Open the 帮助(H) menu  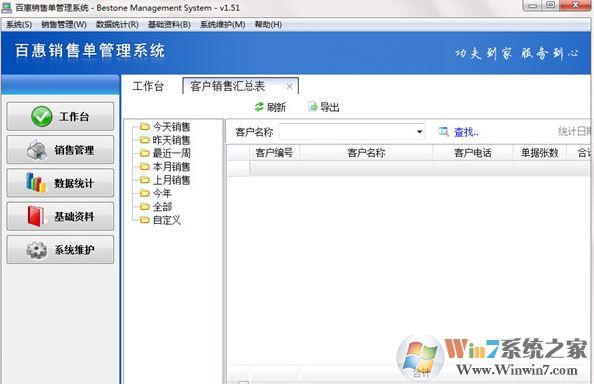(268, 25)
